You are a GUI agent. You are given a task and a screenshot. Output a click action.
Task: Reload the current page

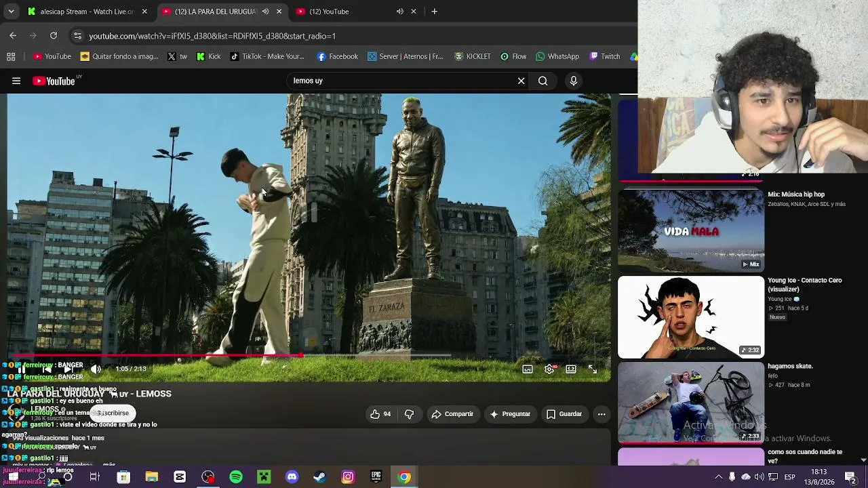[54, 36]
